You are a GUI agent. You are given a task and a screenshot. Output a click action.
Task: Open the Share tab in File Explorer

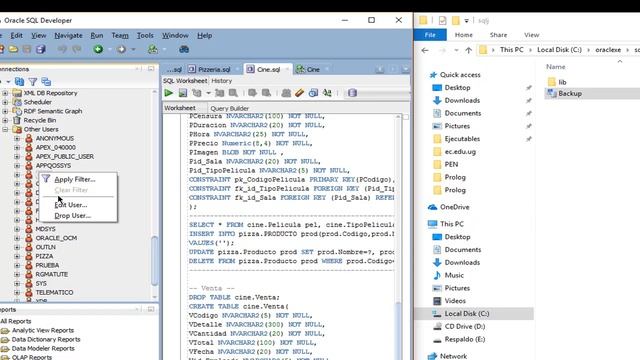(498, 35)
